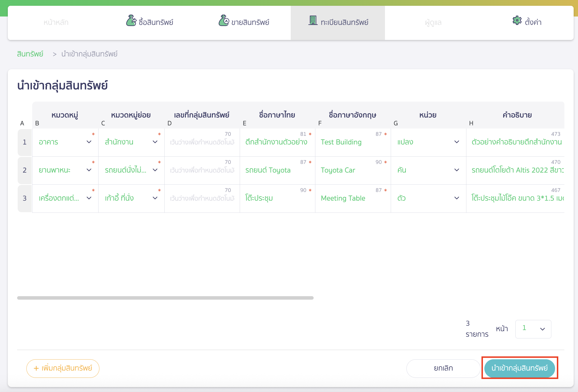Screen dimensions: 578x392
Task: Open settings using the gear icon
Action: coord(517,20)
